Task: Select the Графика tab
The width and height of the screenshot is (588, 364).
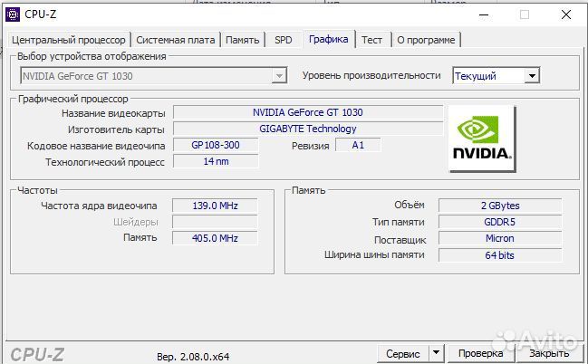Action: point(329,39)
